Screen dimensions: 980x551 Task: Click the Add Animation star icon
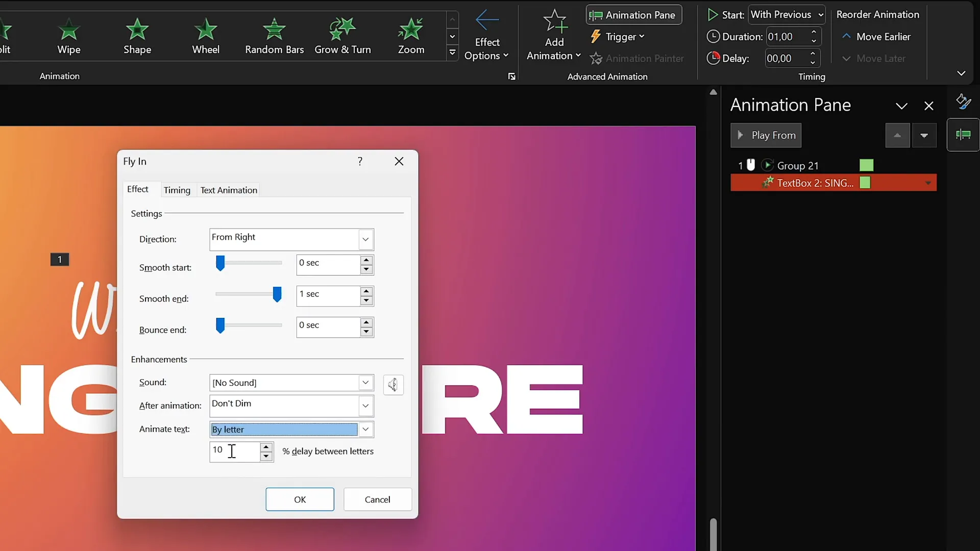[554, 22]
